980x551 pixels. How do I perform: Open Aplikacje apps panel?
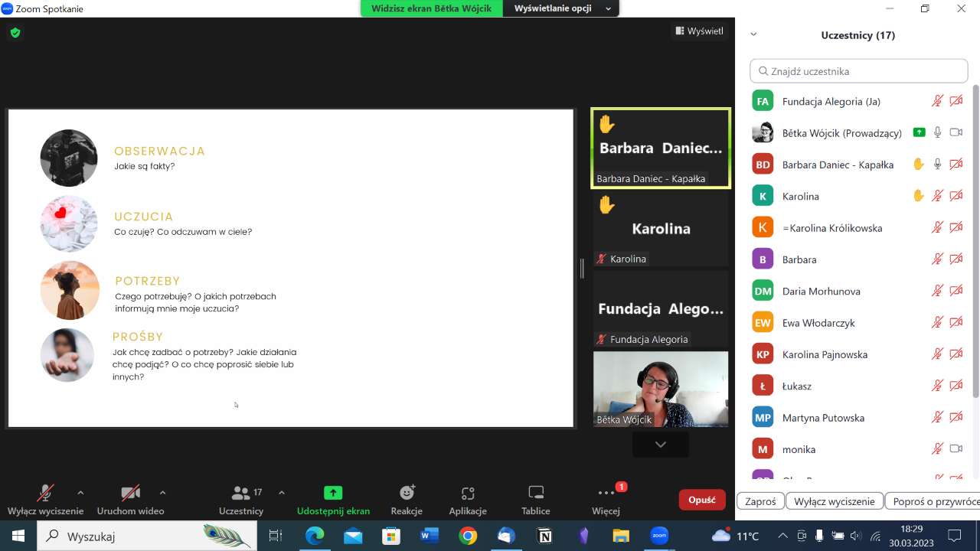468,500
